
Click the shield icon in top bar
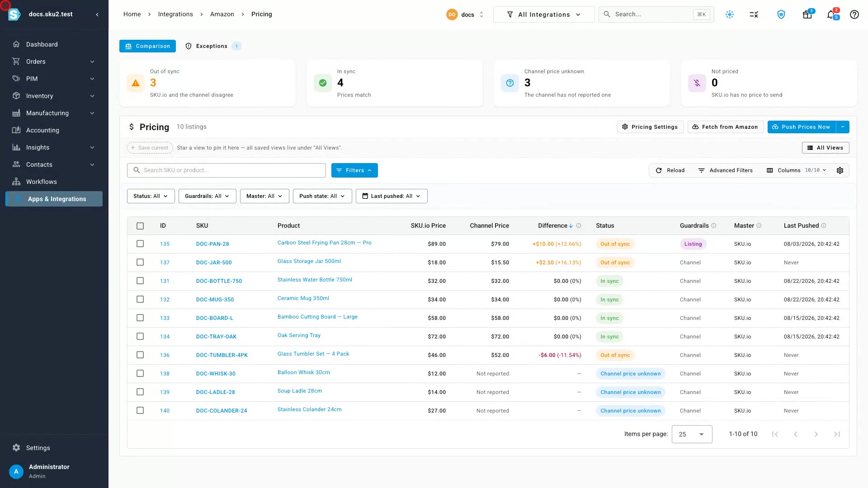point(781,14)
